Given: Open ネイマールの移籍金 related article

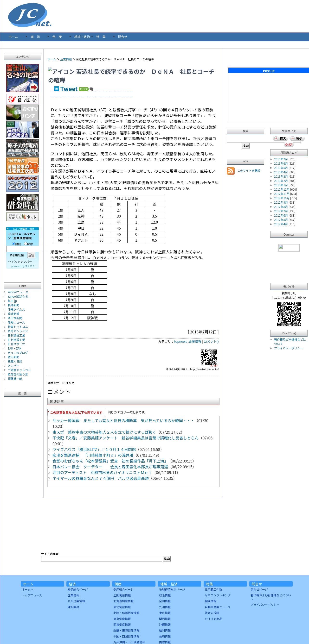Looking at the screenshot, I should pos(101,479).
